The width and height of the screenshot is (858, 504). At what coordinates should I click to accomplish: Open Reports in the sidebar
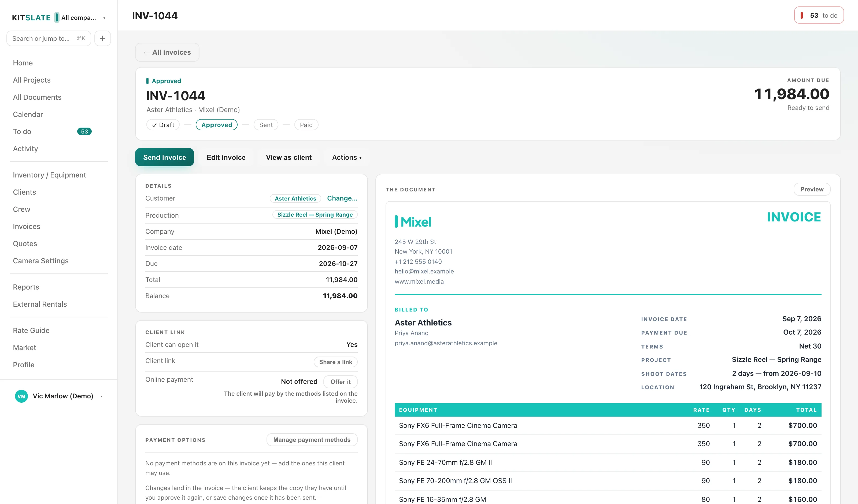[26, 287]
